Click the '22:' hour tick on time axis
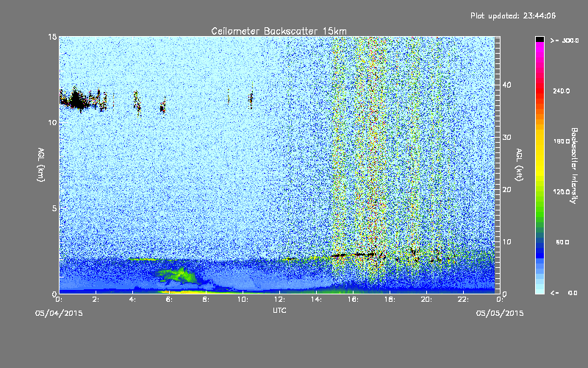This screenshot has width=588, height=368. [463, 300]
